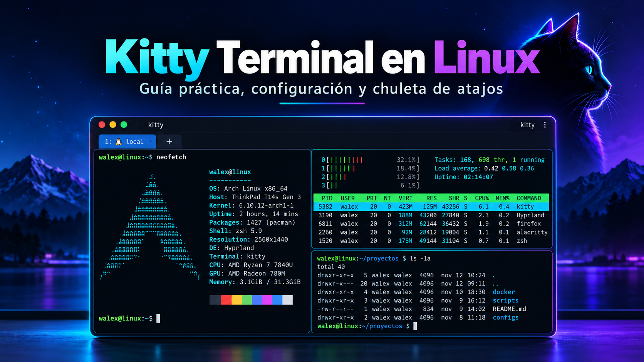Screen dimensions: 644x362
Task: Switch to the "1: local" tab
Action: tap(127, 142)
